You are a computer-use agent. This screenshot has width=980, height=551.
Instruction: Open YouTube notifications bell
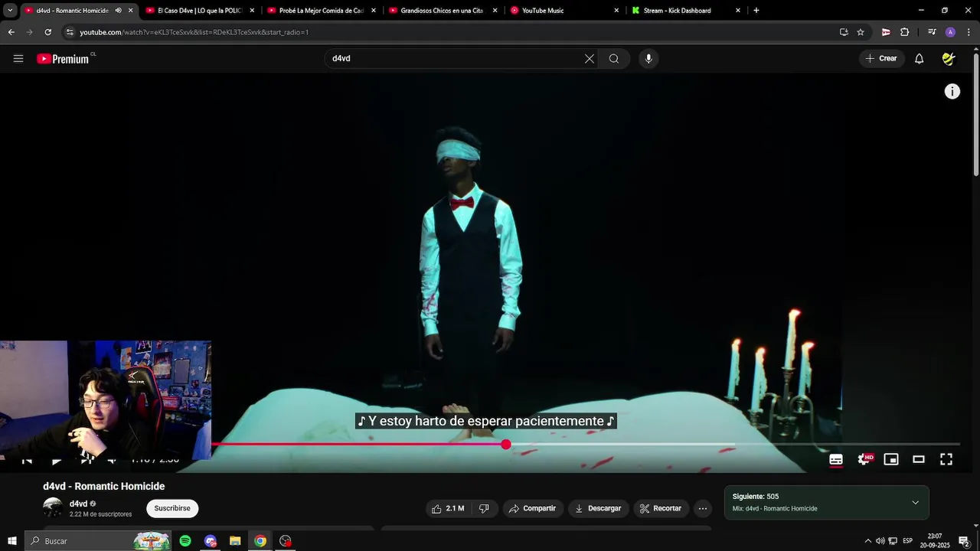pos(919,58)
